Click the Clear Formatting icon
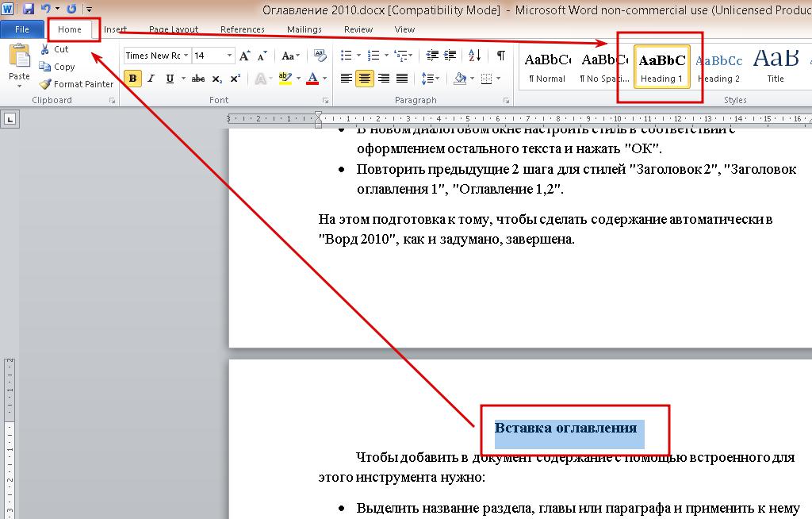Screen dimensions: 812x519 320,56
